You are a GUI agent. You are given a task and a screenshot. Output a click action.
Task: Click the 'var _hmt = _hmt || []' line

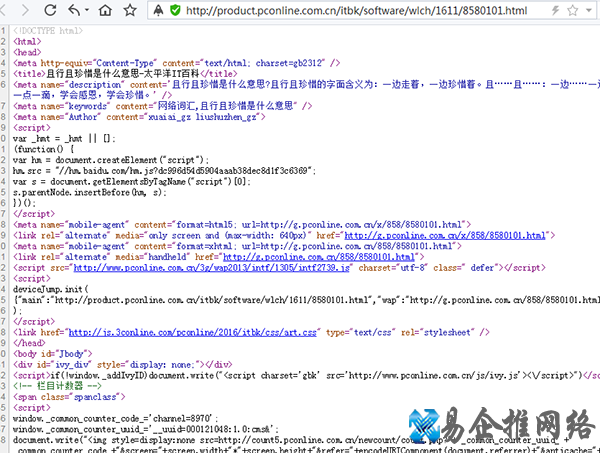[x=64, y=138]
